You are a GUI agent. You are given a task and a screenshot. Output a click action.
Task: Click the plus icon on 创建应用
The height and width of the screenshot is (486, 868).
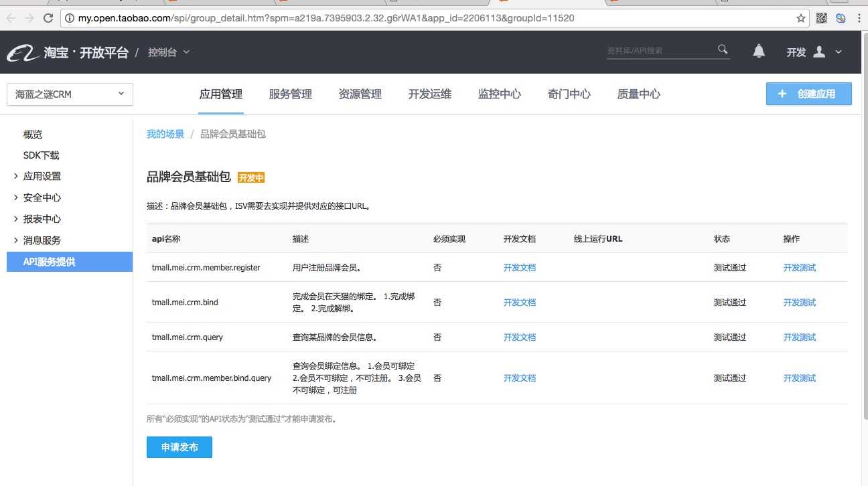[x=782, y=94]
